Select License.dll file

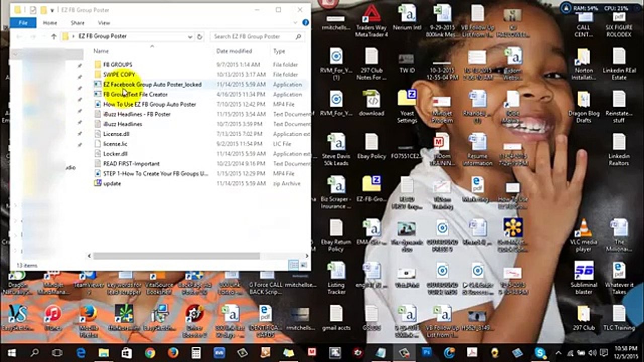coord(116,134)
